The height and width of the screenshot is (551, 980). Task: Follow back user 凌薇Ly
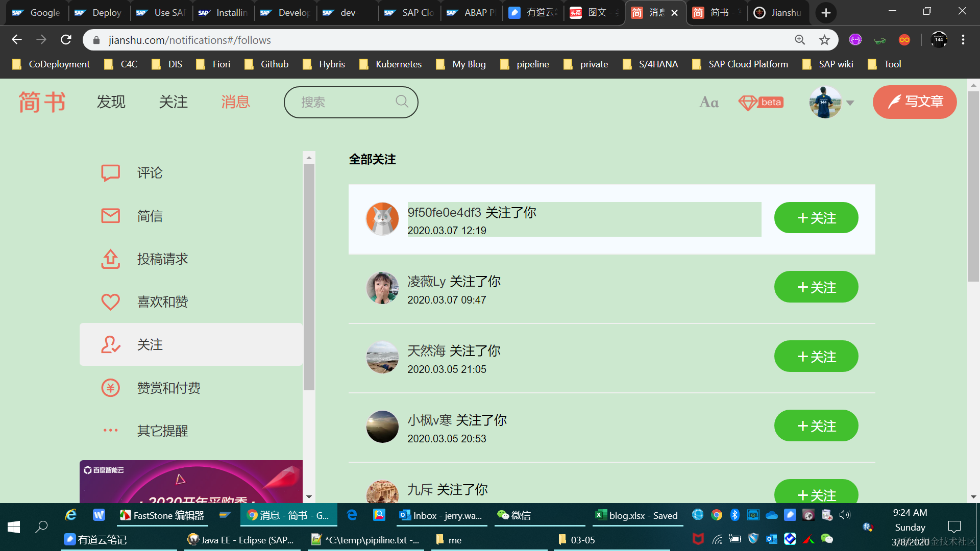[x=816, y=287]
